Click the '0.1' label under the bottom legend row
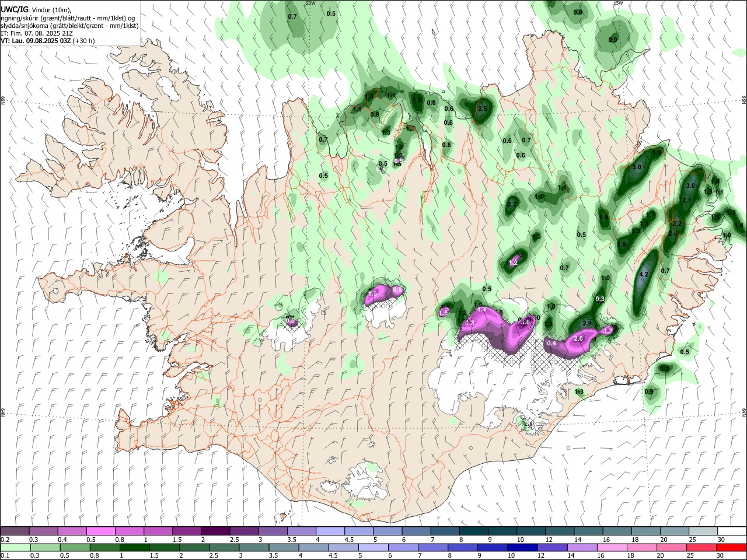Image resolution: width=747 pixels, height=560 pixels. 4,556
